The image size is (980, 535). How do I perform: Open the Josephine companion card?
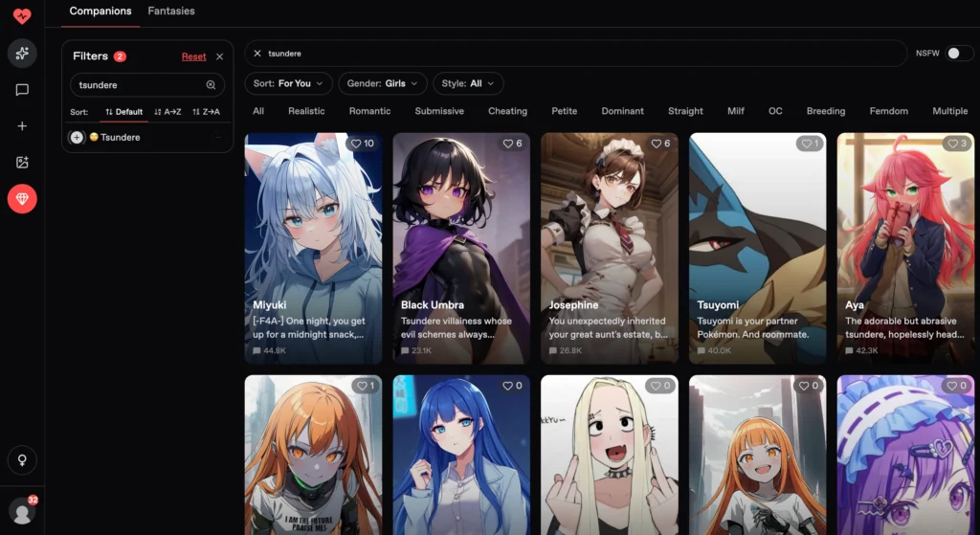coord(610,248)
